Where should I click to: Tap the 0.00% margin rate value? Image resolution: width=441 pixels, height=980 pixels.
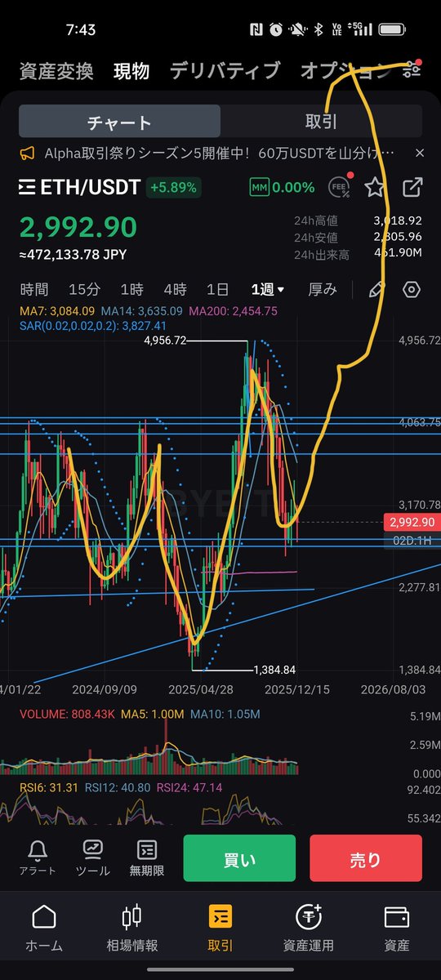pos(293,187)
